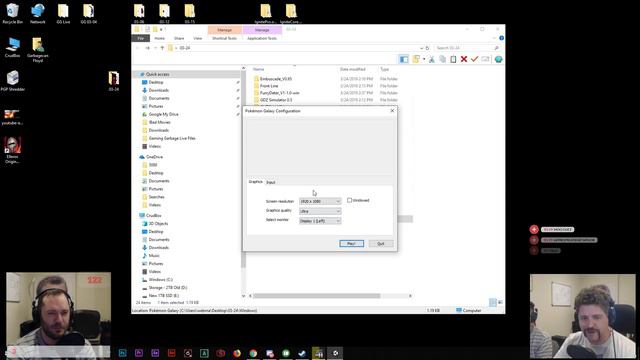Click the green checkmark Properties icon
Viewport: 640px width, 360px height.
click(x=474, y=59)
